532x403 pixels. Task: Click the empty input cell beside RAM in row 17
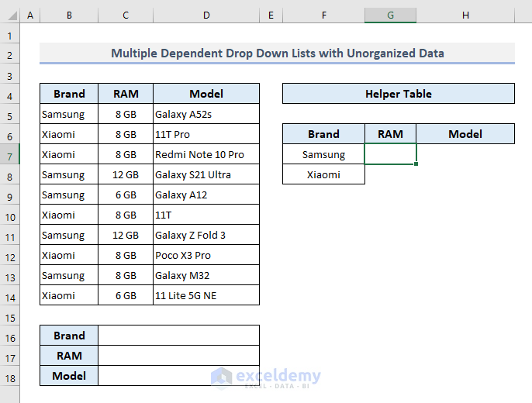(x=179, y=356)
